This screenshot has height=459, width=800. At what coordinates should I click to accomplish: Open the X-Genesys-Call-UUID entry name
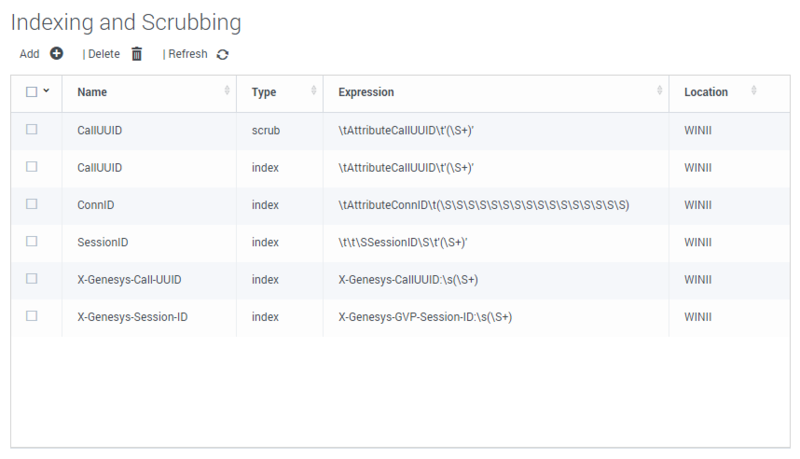(x=129, y=279)
